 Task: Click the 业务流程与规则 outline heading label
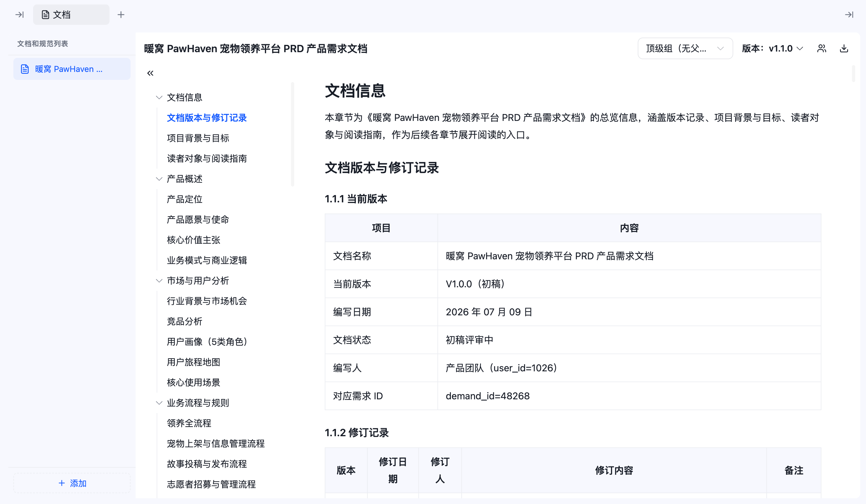coord(198,403)
